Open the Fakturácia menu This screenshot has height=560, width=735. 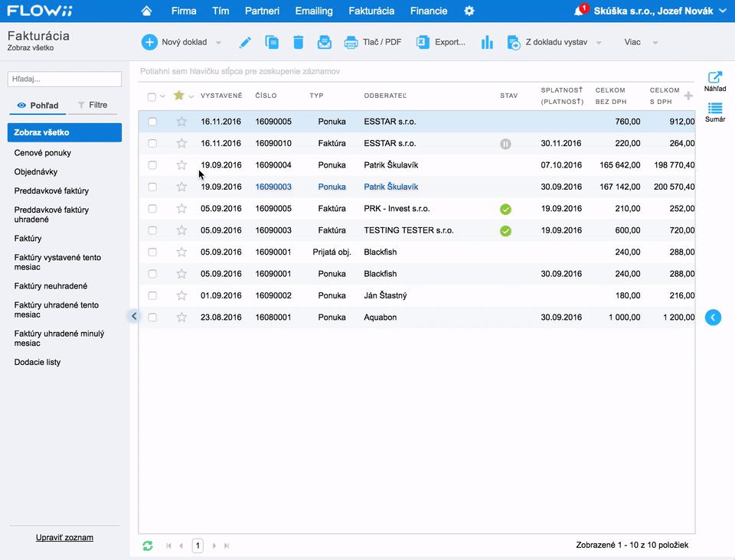pos(371,11)
